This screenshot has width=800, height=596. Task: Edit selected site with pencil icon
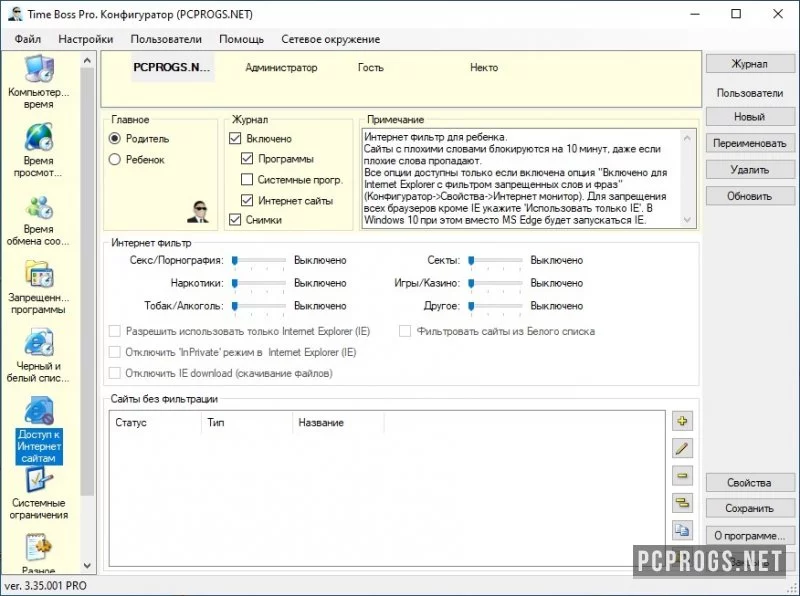[682, 449]
